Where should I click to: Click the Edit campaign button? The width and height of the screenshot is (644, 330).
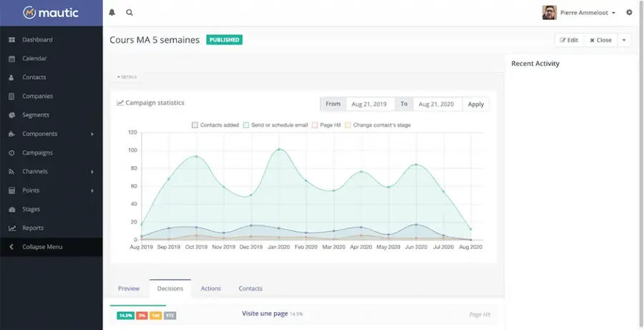[569, 40]
